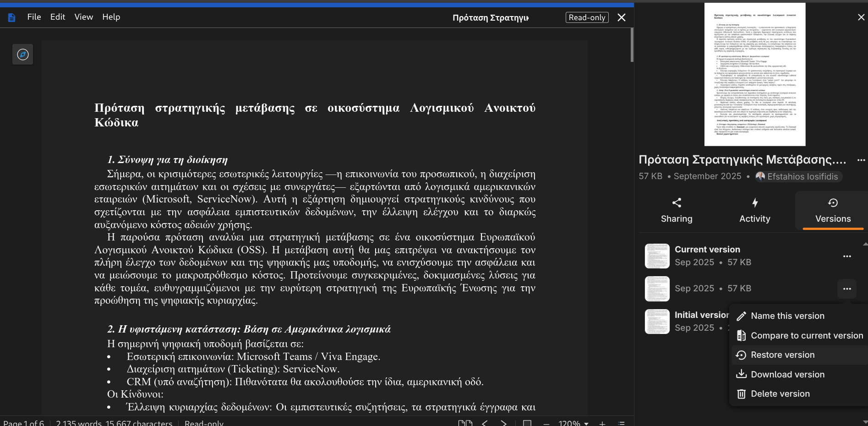Go to next page with right arrow
Image resolution: width=868 pixels, height=426 pixels.
[x=503, y=423]
